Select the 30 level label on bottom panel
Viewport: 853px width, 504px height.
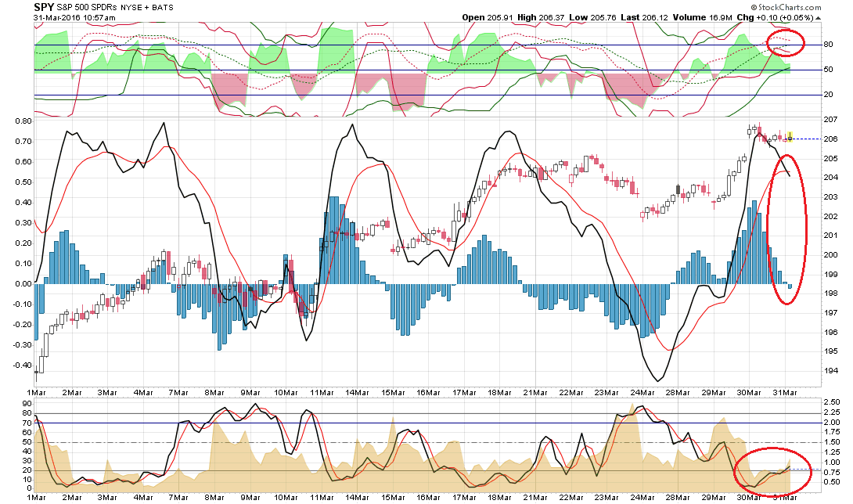(27, 460)
